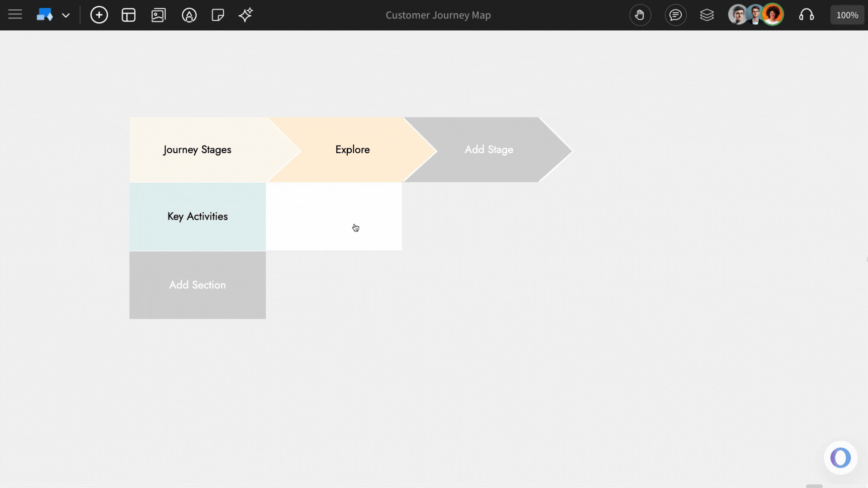
Task: Select the Explore journey stage
Action: [x=353, y=150]
